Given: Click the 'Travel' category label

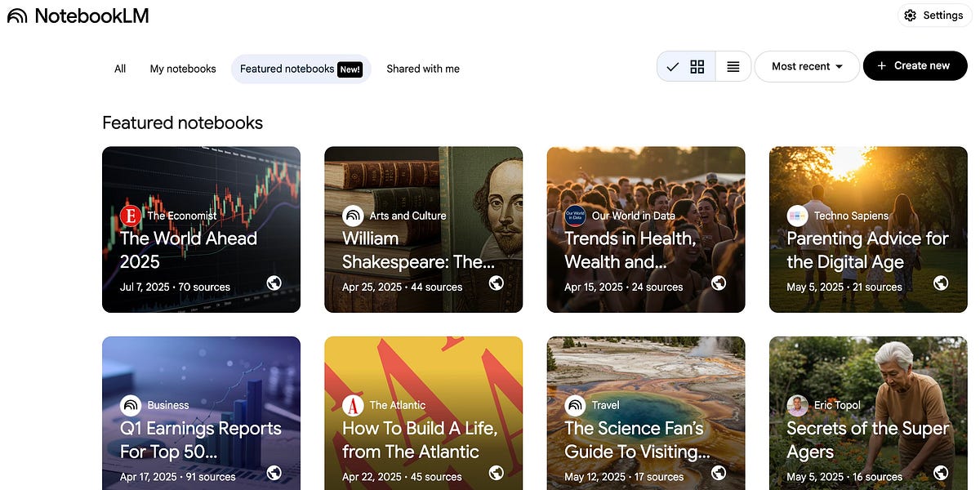Looking at the screenshot, I should pyautogui.click(x=606, y=405).
